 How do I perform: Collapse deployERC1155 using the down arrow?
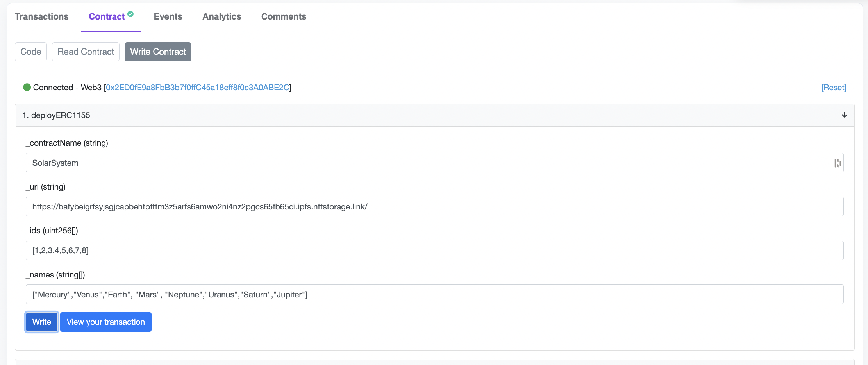pos(844,115)
